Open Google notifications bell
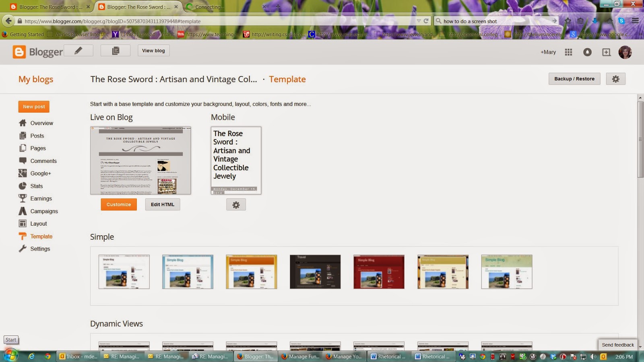Viewport: 644px width, 362px height. 587,52
